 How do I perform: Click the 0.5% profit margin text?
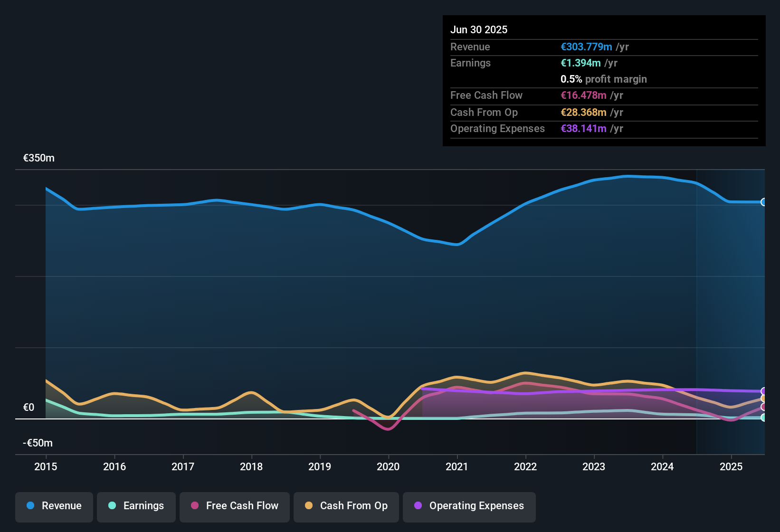pos(604,79)
